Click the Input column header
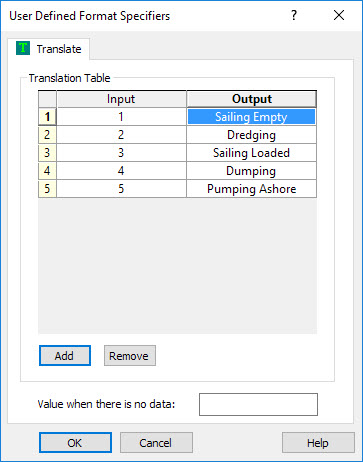Screen dimensions: 363x462 coord(121,99)
